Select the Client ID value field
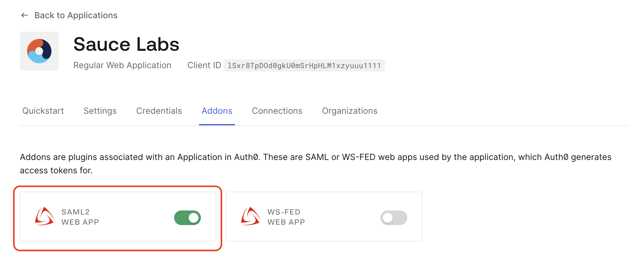This screenshot has height=264, width=644. point(304,66)
